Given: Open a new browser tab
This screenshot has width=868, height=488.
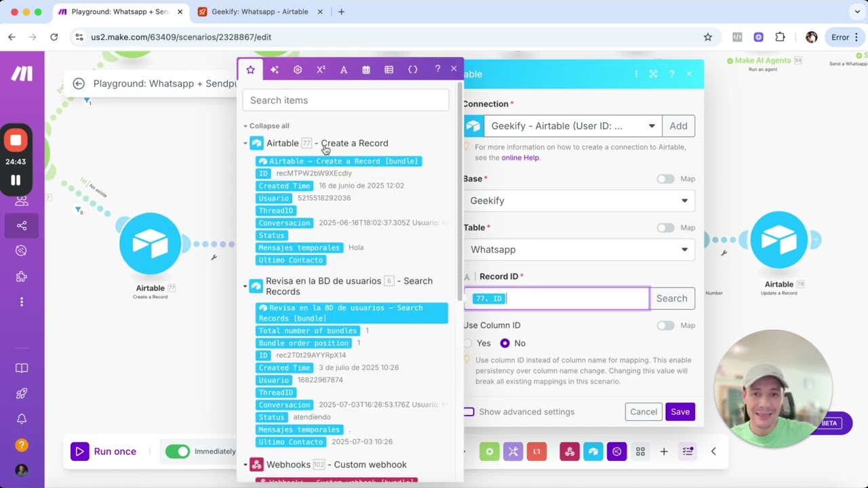Looking at the screenshot, I should click(341, 12).
